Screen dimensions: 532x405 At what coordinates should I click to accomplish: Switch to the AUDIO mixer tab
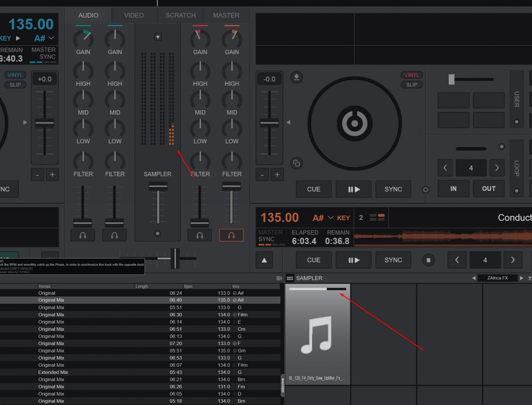coord(88,15)
